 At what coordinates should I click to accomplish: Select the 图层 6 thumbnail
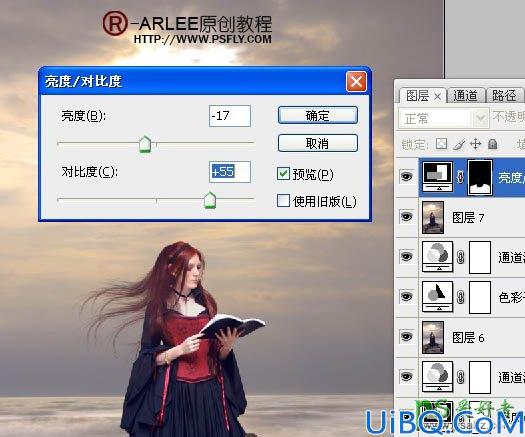(x=433, y=338)
